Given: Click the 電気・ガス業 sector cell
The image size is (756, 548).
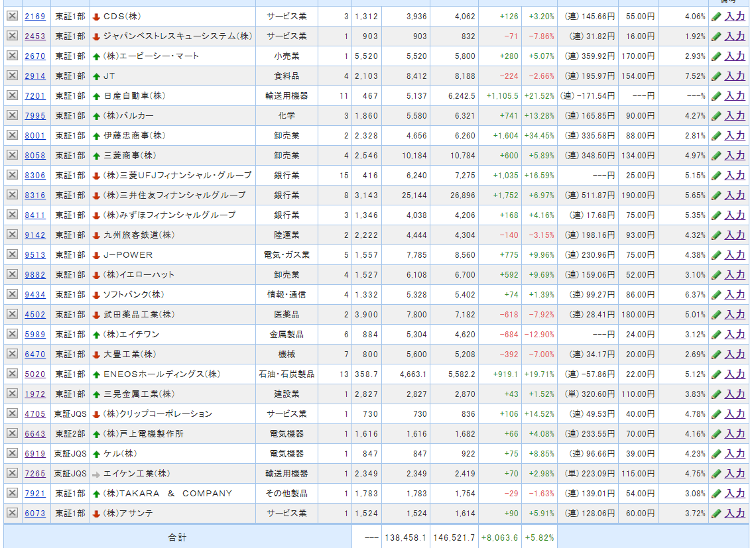Looking at the screenshot, I should coord(287,255).
